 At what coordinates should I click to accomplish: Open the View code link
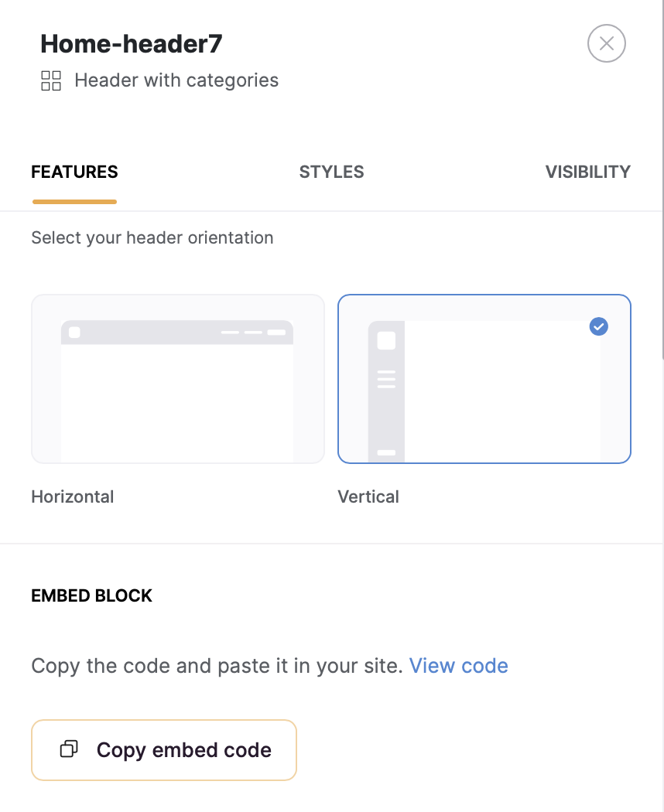pyautogui.click(x=459, y=666)
